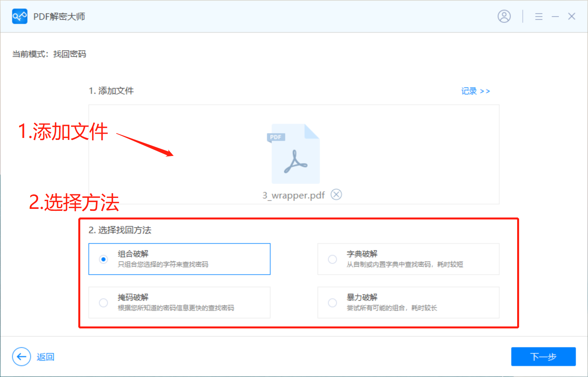This screenshot has width=588, height=377.
Task: Enable the 字典破解 option
Action: (332, 259)
